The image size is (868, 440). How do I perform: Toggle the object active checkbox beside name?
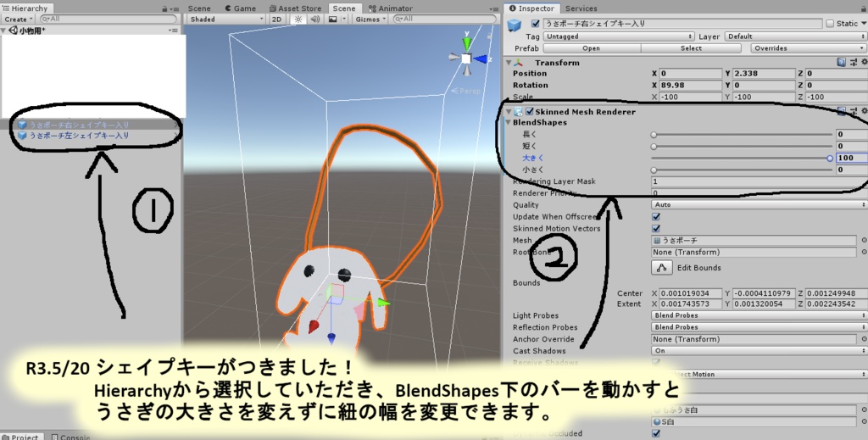(535, 24)
